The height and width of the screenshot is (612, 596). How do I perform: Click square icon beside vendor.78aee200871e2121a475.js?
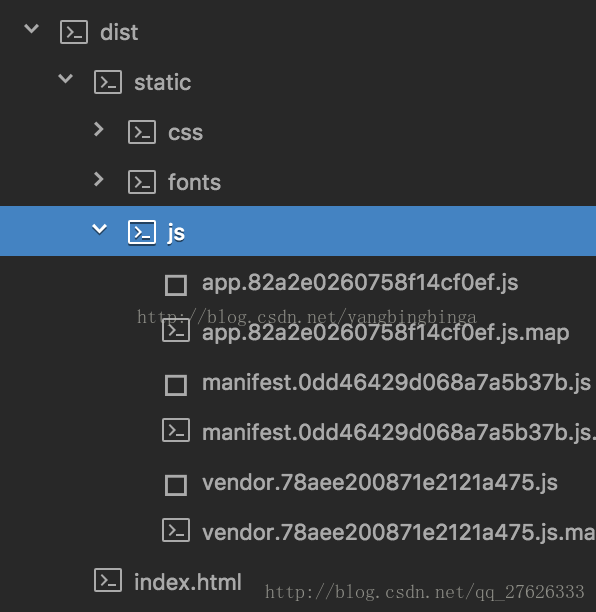176,485
